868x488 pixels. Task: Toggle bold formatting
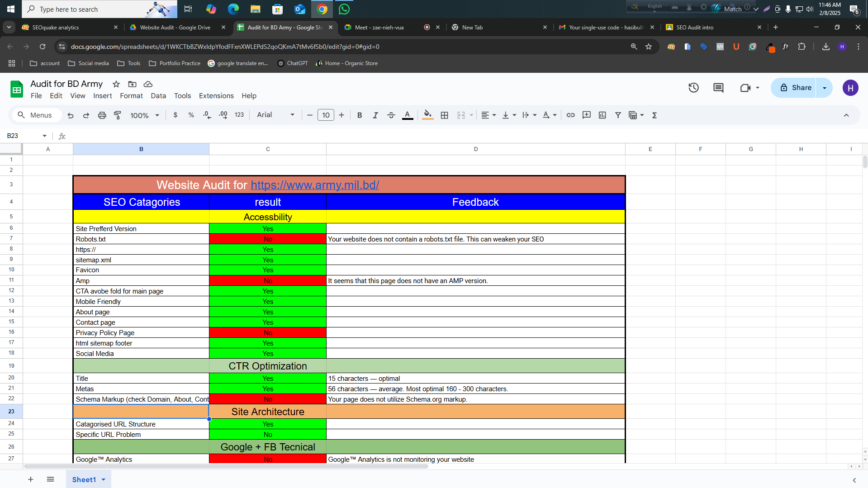point(359,115)
